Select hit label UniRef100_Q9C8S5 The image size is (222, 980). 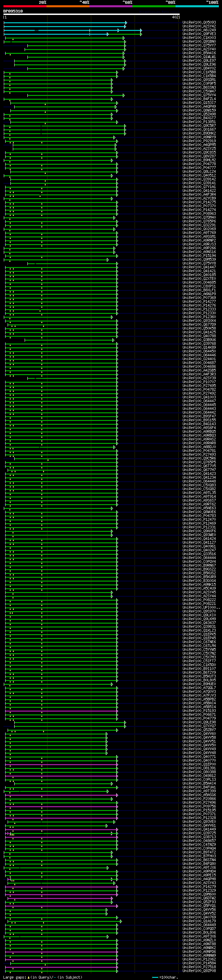click(199, 153)
